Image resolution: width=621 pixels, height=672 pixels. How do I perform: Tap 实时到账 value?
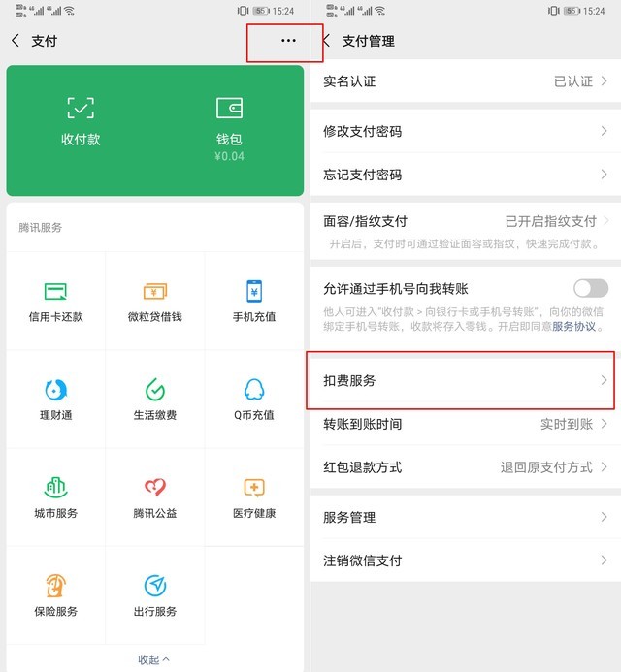pyautogui.click(x=567, y=424)
